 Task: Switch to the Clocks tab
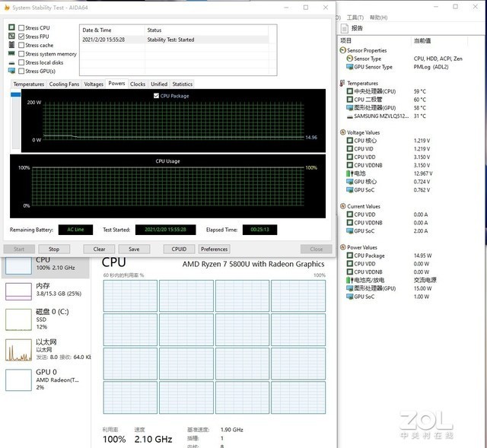click(138, 84)
